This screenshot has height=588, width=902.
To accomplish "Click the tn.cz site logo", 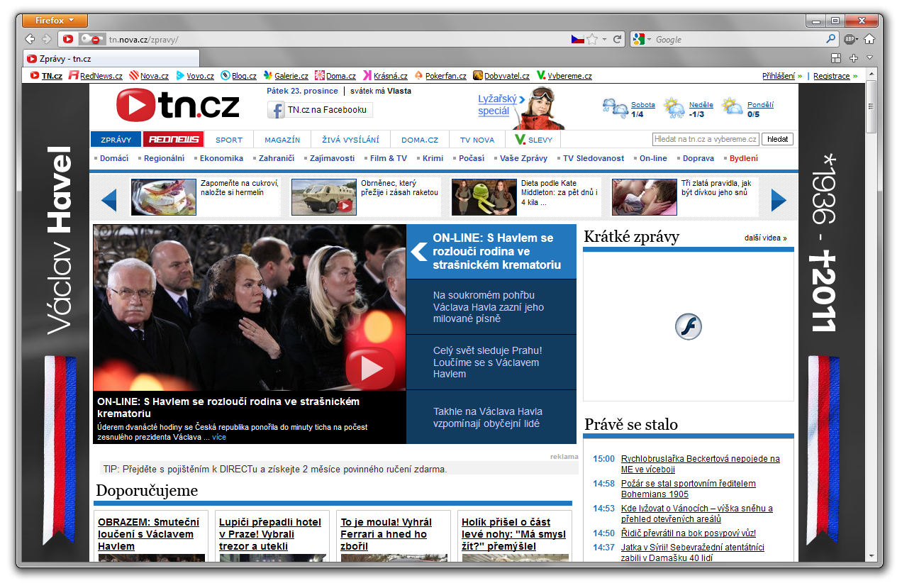I will pyautogui.click(x=178, y=106).
